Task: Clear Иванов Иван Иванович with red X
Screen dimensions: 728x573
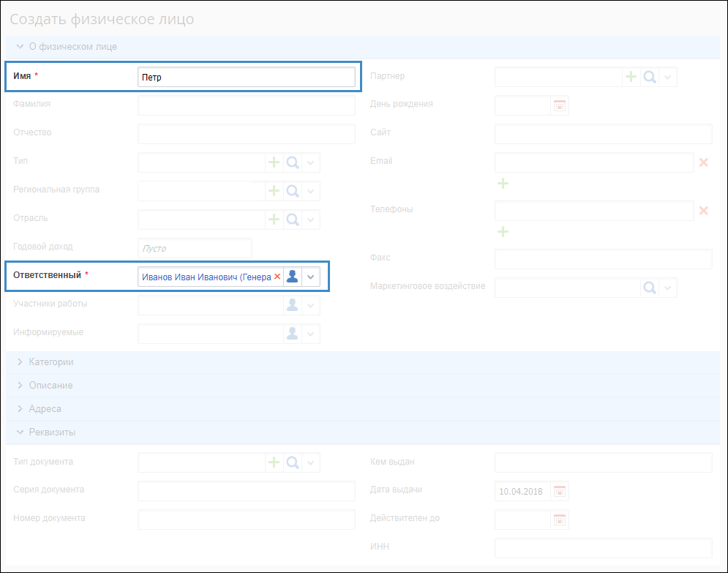Action: point(277,277)
